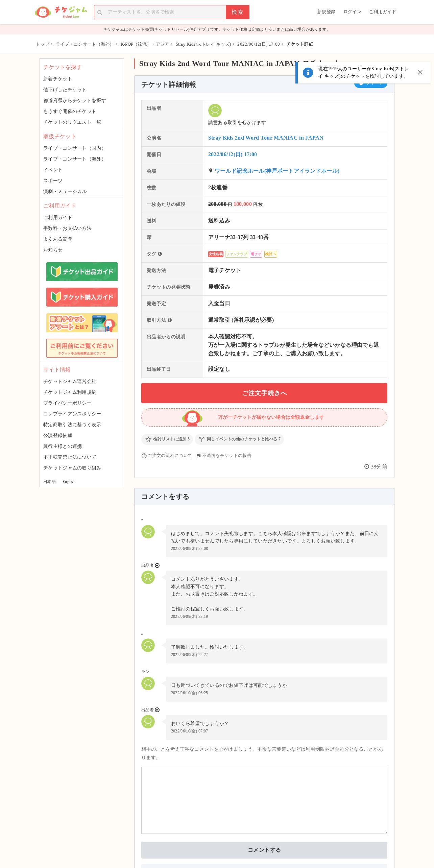The height and width of the screenshot is (868, 434).
Task: Go to K-POP(韓流)・アジア breadcrumb
Action: pyautogui.click(x=144, y=44)
